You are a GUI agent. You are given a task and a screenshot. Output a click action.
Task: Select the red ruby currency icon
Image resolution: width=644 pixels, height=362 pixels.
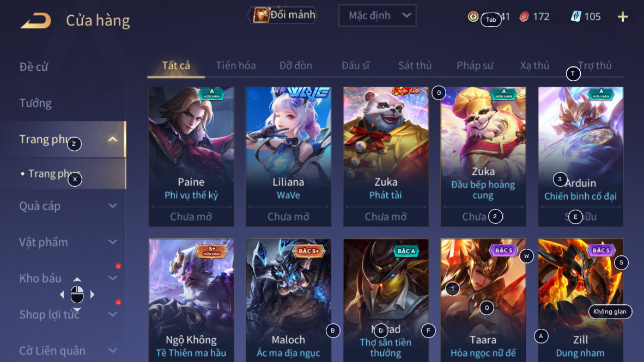click(x=524, y=16)
